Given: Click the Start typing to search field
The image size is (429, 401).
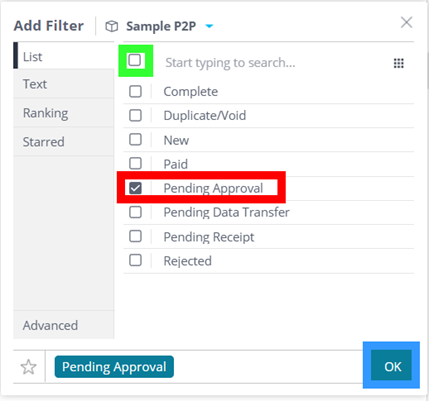Looking at the screenshot, I should 273,63.
